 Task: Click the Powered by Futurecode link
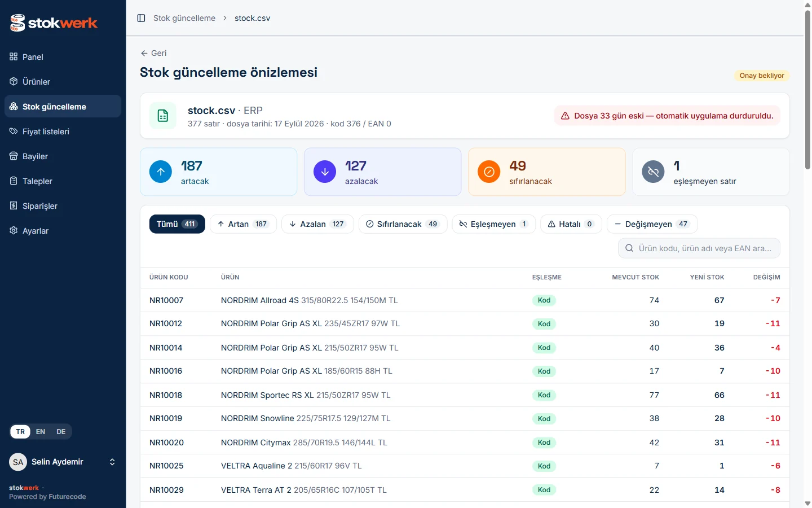coord(47,497)
